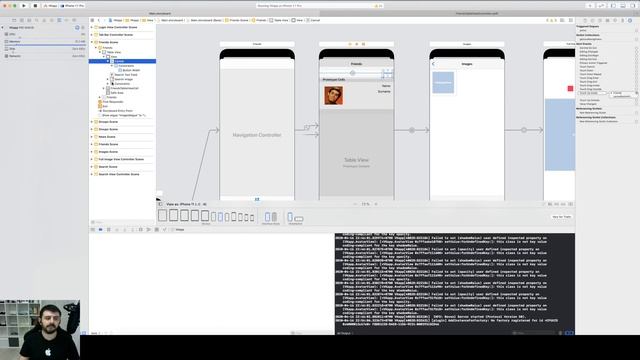The height and width of the screenshot is (360, 640).
Task: Pause program execution in debug bar
Action: (109, 229)
